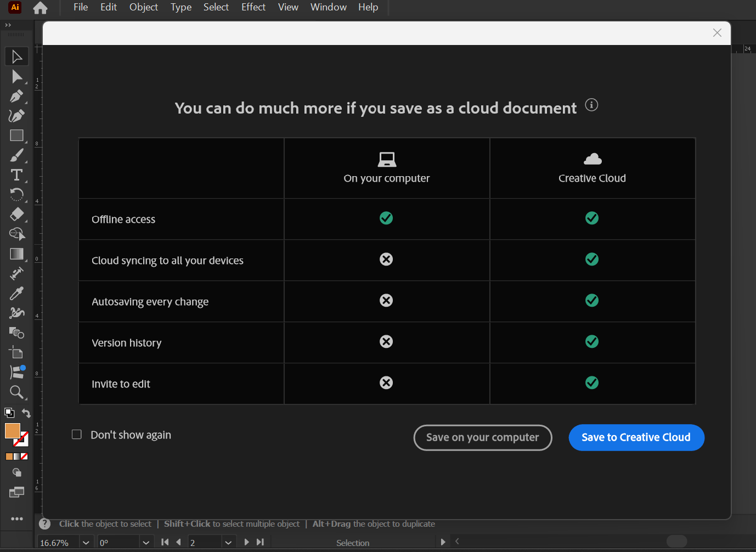Screen dimensions: 756x552
Task: Select the Type tool
Action: (x=16, y=175)
